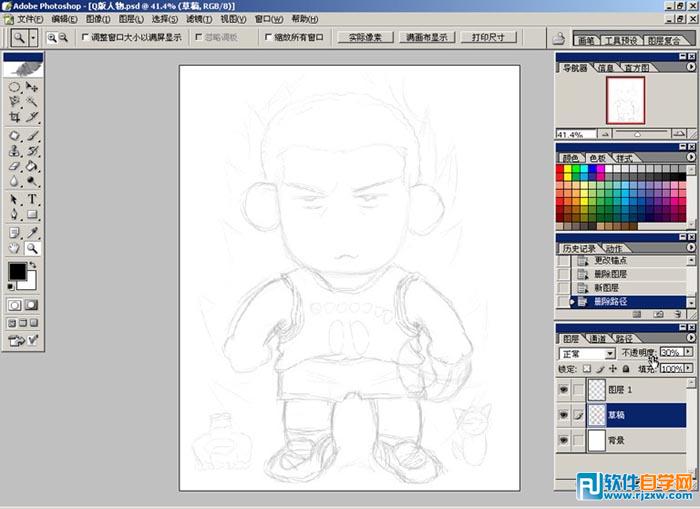Click the lock all (padlock) icon
700x509 pixels.
pos(626,369)
